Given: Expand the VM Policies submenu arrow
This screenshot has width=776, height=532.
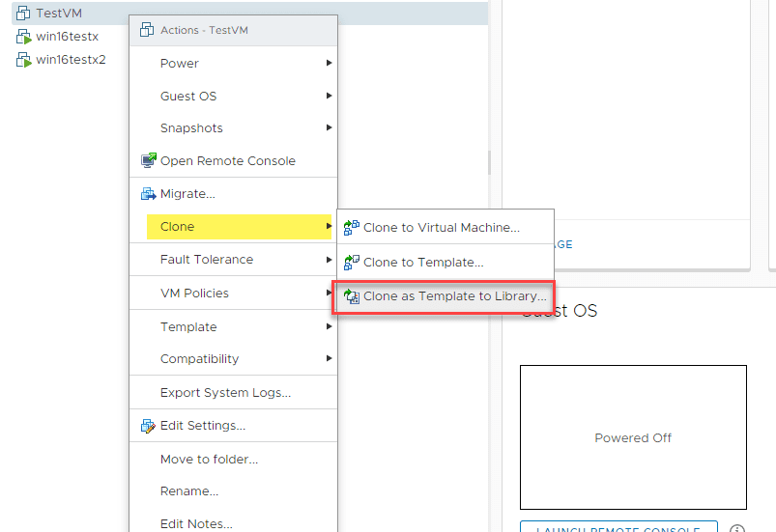Looking at the screenshot, I should 329,293.
